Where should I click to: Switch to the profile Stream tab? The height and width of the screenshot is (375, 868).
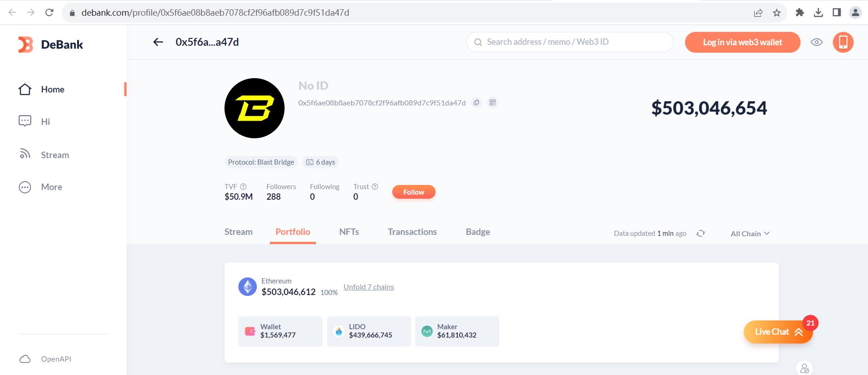click(x=238, y=232)
